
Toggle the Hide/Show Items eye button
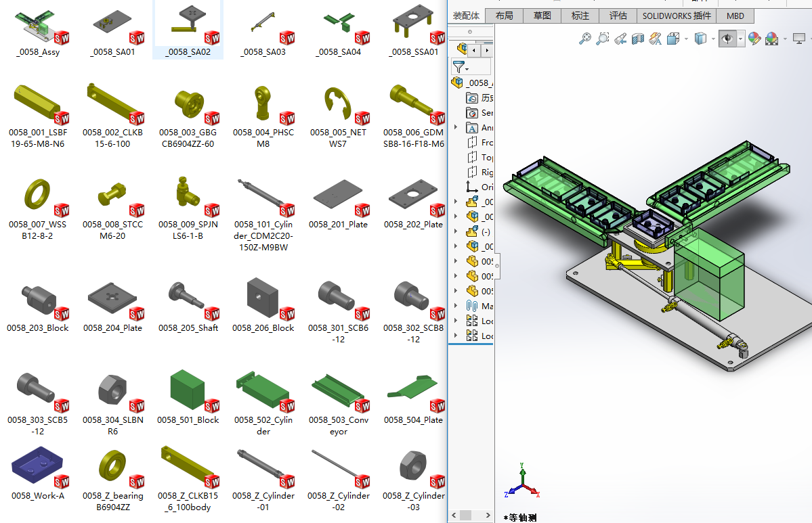point(727,39)
